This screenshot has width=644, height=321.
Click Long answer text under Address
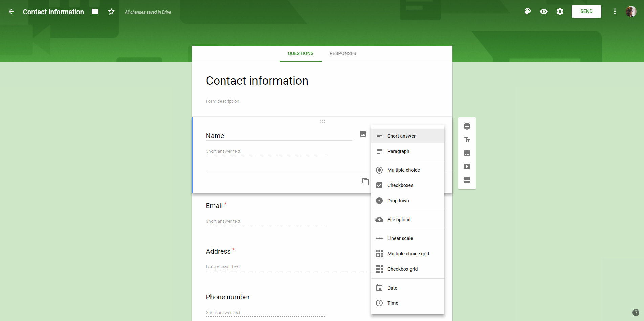pyautogui.click(x=223, y=267)
